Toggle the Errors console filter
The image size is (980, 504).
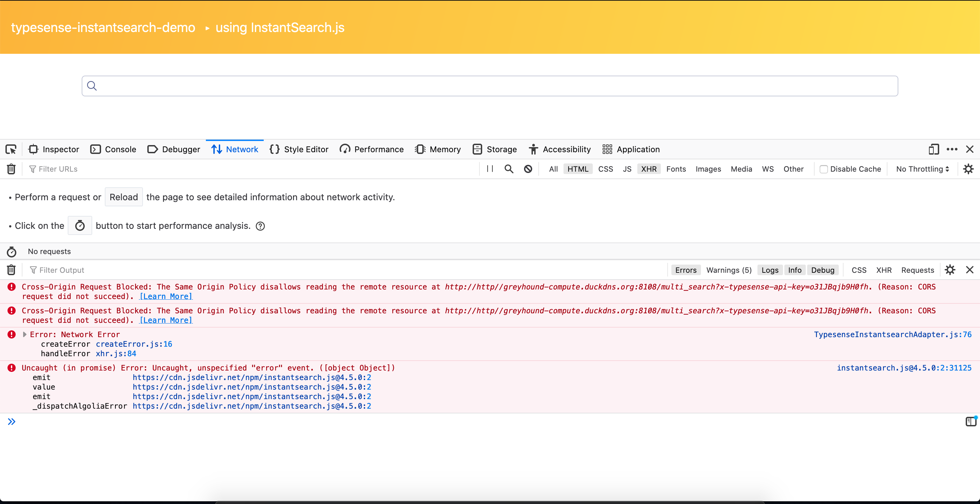coord(686,270)
